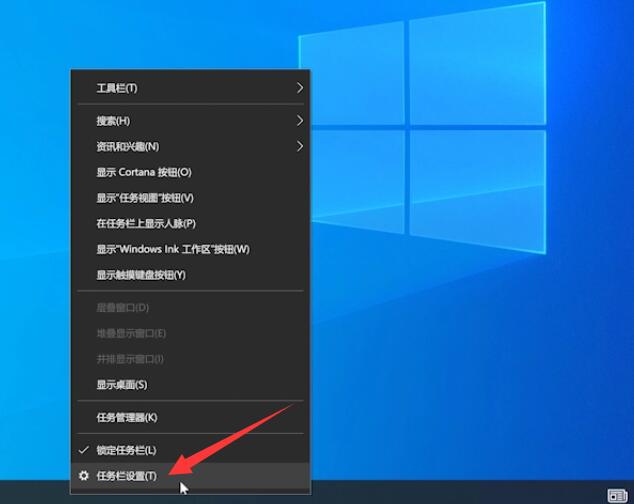Choose 显示桌面(S) from context menu
This screenshot has height=504, width=634.
tap(190, 384)
